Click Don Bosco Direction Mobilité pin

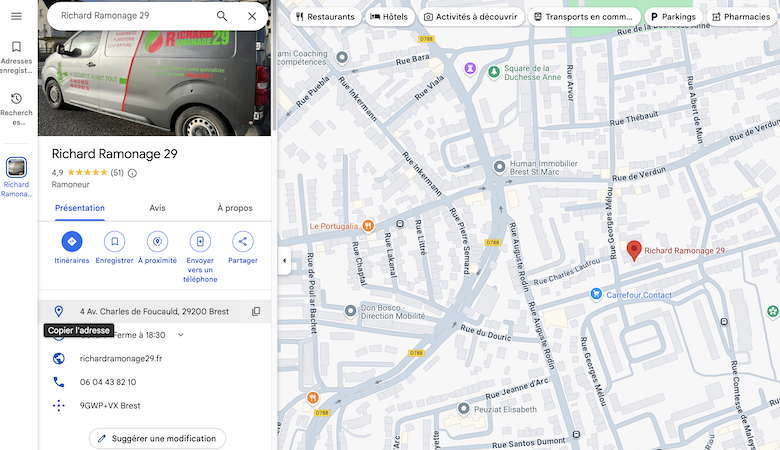click(x=350, y=311)
